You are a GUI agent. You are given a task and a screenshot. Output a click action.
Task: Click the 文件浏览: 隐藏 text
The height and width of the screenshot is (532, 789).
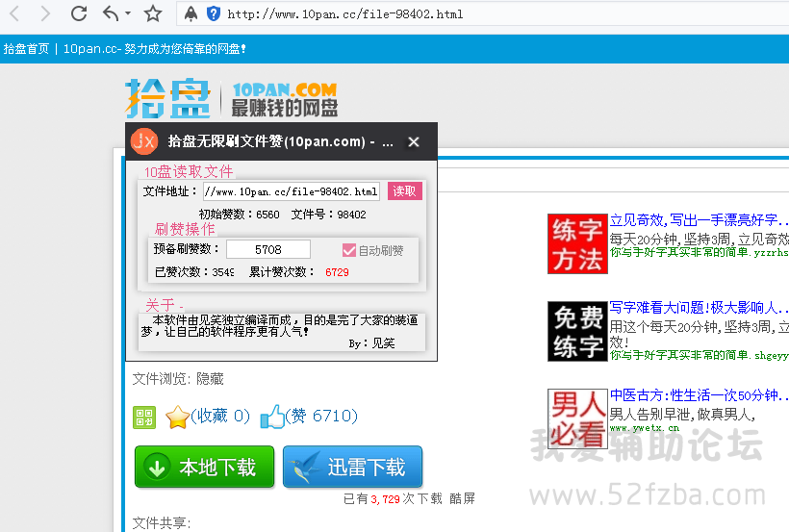[x=178, y=378]
